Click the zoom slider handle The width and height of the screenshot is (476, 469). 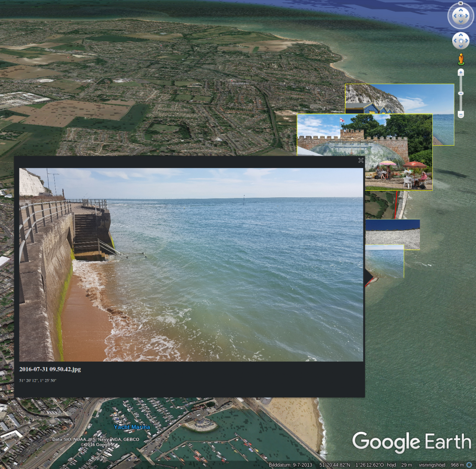coord(461,93)
